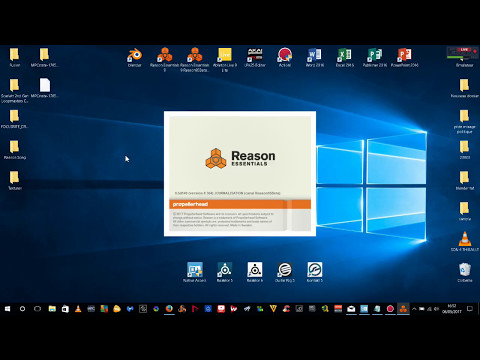Open the volume control in system tray
The image size is (480, 360).
437,309
